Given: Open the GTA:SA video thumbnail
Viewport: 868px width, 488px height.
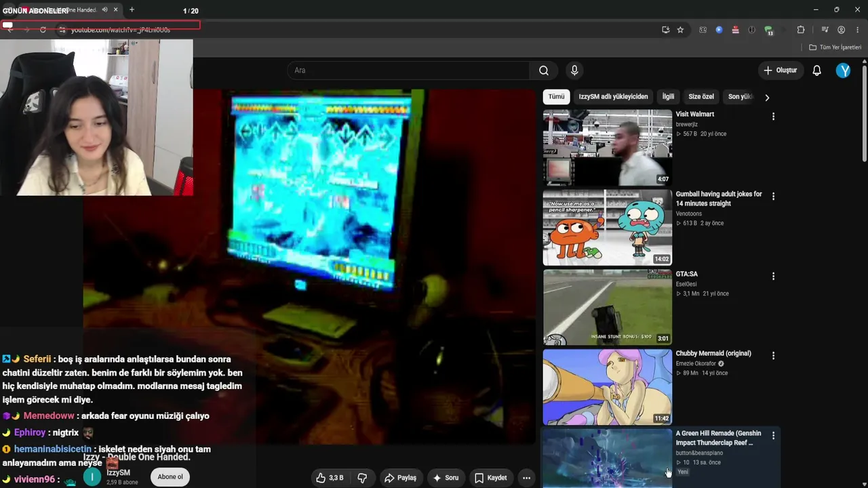Looking at the screenshot, I should click(608, 307).
